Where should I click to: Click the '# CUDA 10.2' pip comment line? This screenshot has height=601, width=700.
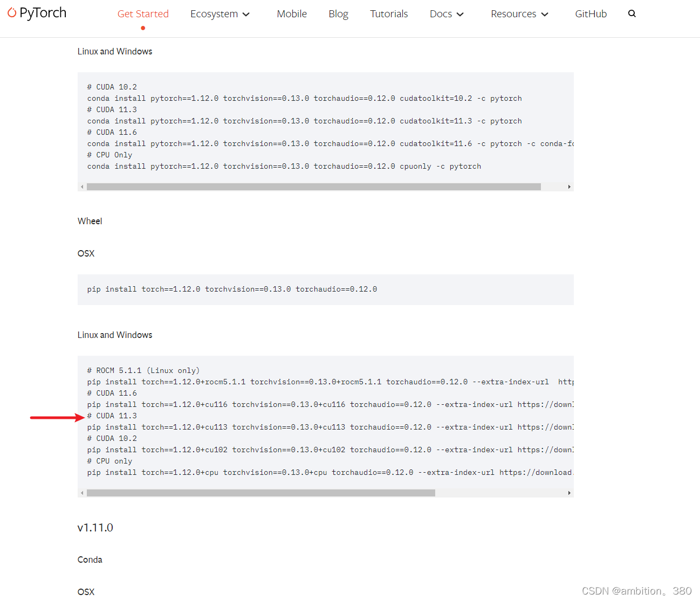[112, 438]
